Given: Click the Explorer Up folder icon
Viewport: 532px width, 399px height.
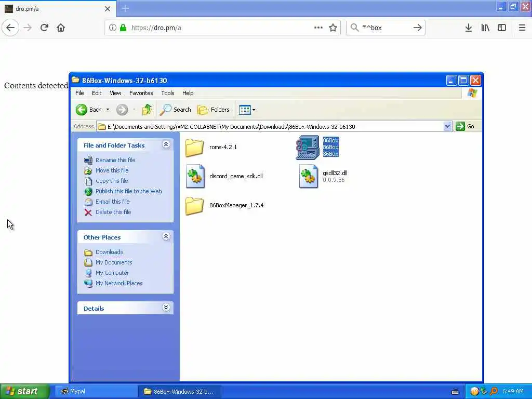Looking at the screenshot, I should pos(147,110).
